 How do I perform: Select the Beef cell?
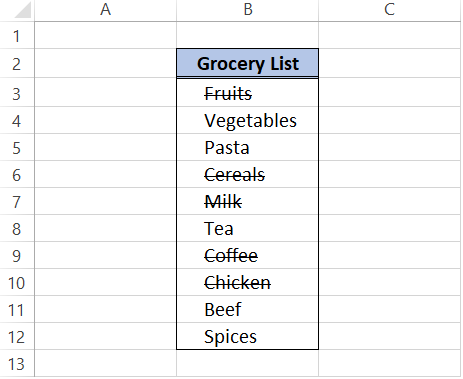[x=247, y=309]
